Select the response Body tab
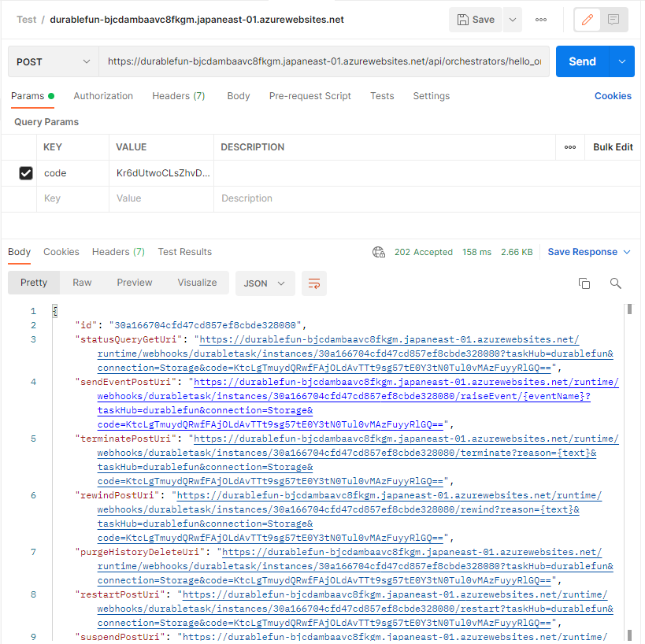This screenshot has width=645, height=644. point(20,252)
